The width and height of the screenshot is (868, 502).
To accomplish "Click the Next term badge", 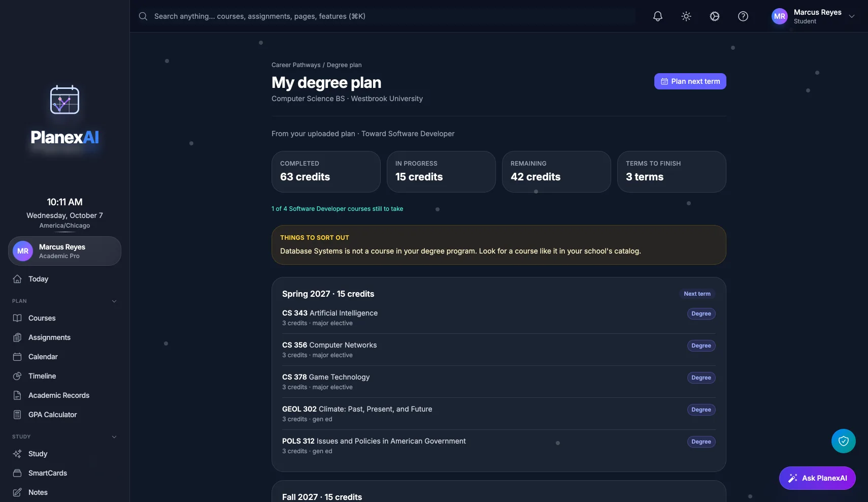I will point(697,294).
